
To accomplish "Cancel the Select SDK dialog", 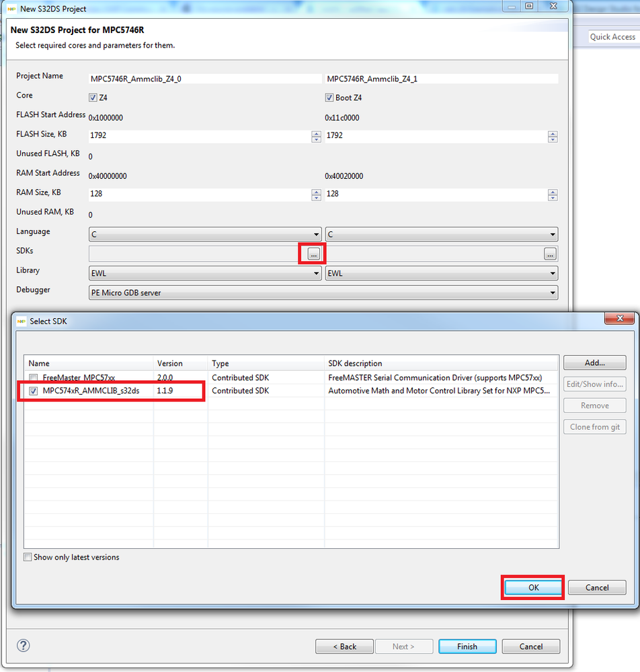I will click(x=597, y=587).
